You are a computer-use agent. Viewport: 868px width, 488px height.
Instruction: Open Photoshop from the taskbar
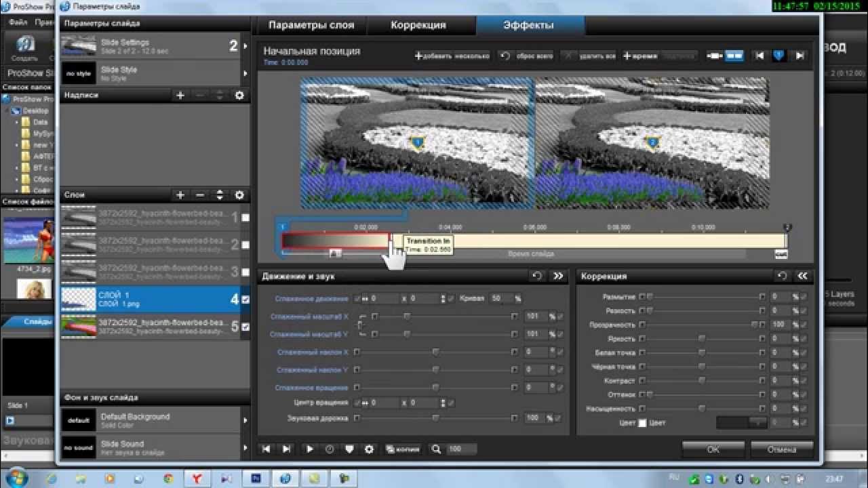(256, 479)
